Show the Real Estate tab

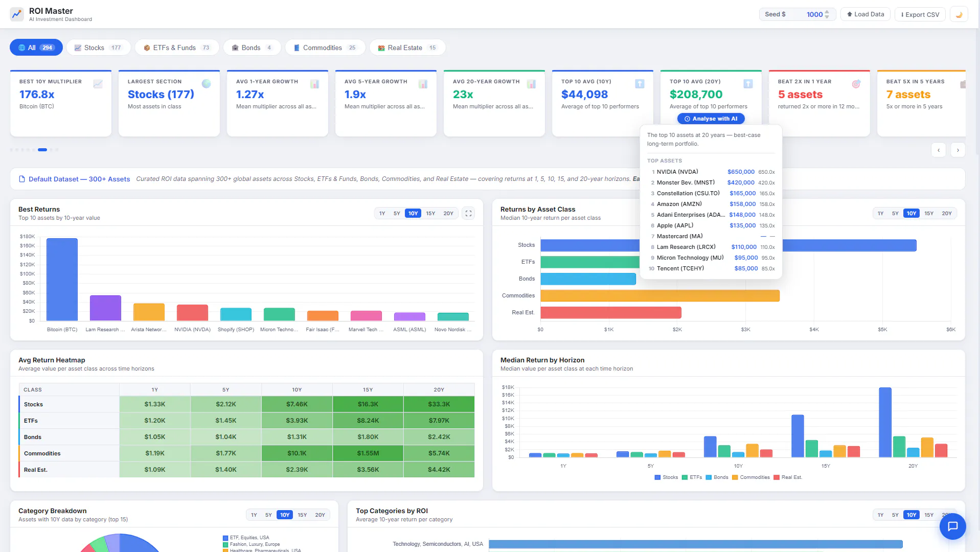[407, 48]
